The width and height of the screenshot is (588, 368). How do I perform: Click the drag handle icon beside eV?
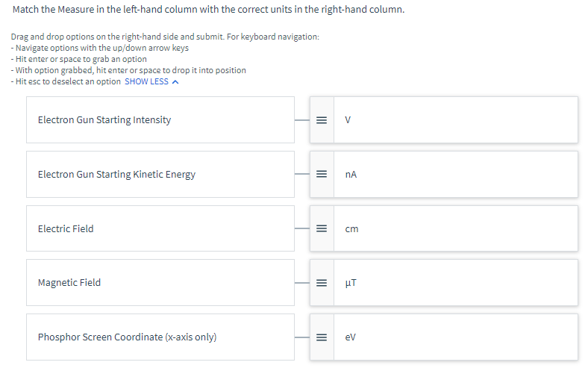(x=321, y=337)
